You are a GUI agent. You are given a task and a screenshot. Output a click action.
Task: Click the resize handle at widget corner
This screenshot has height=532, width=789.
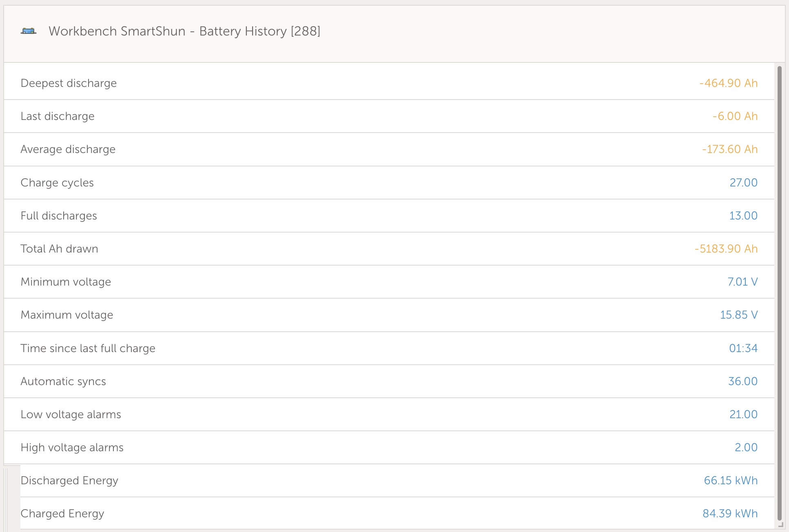tap(781, 525)
